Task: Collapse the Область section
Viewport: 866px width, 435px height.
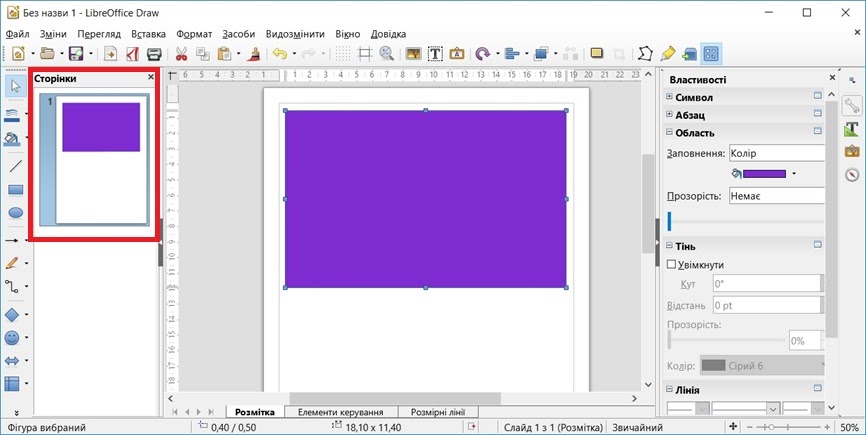Action: 670,133
